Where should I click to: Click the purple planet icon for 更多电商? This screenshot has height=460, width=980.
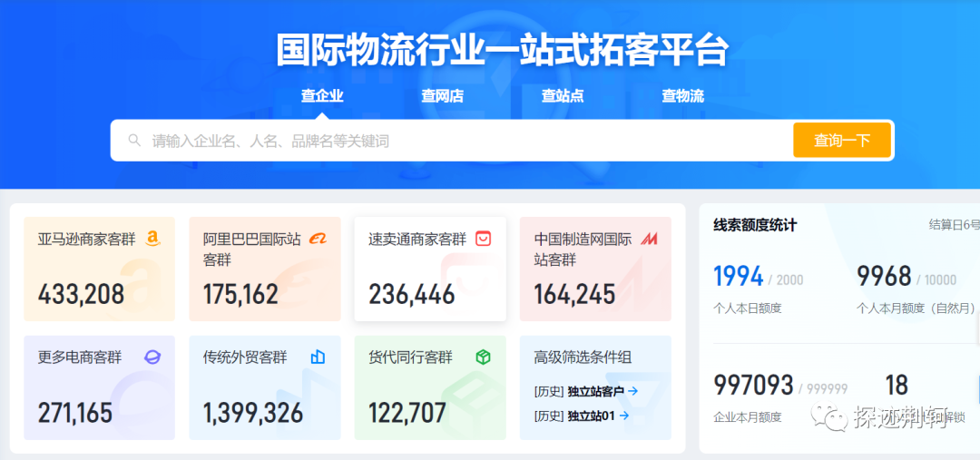click(x=152, y=357)
